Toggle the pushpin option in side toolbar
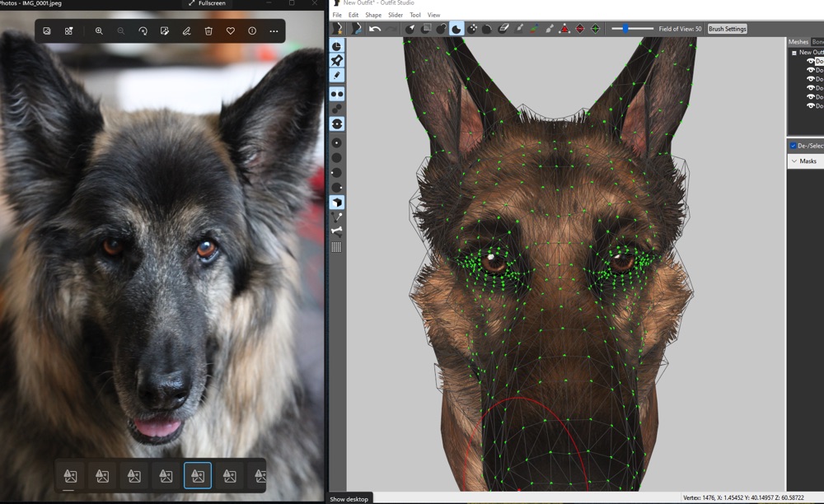 [x=337, y=61]
